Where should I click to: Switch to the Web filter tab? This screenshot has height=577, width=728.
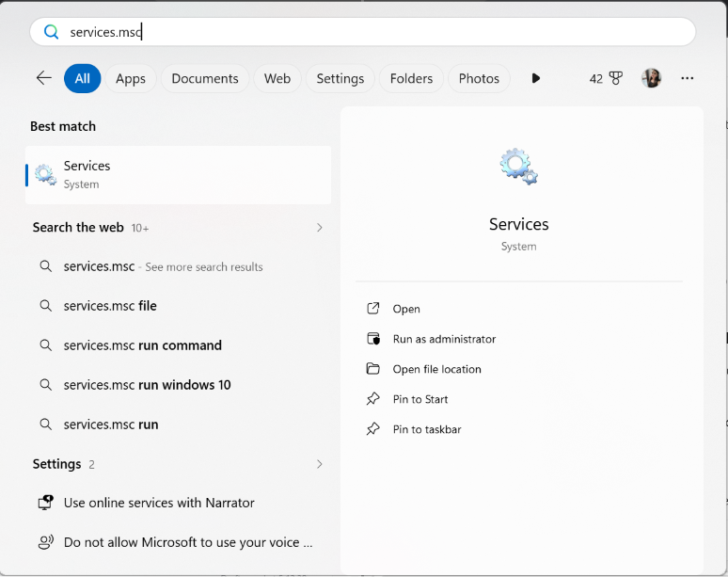277,78
